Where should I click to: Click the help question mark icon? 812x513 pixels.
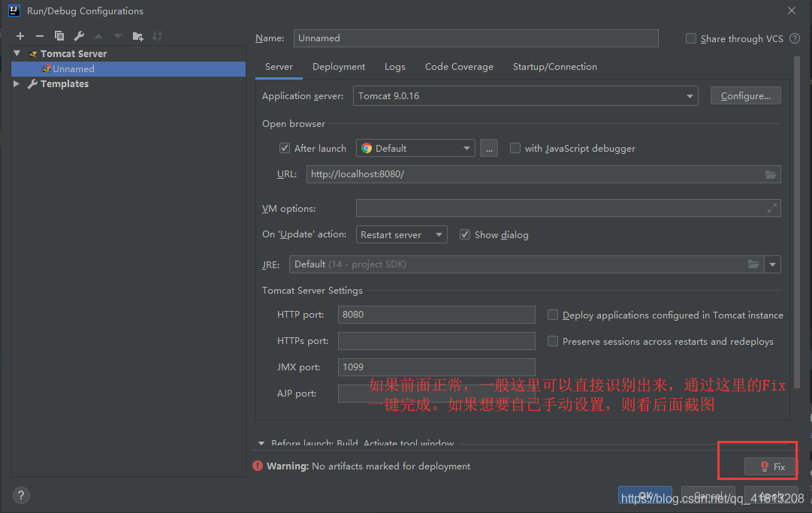[x=21, y=495]
